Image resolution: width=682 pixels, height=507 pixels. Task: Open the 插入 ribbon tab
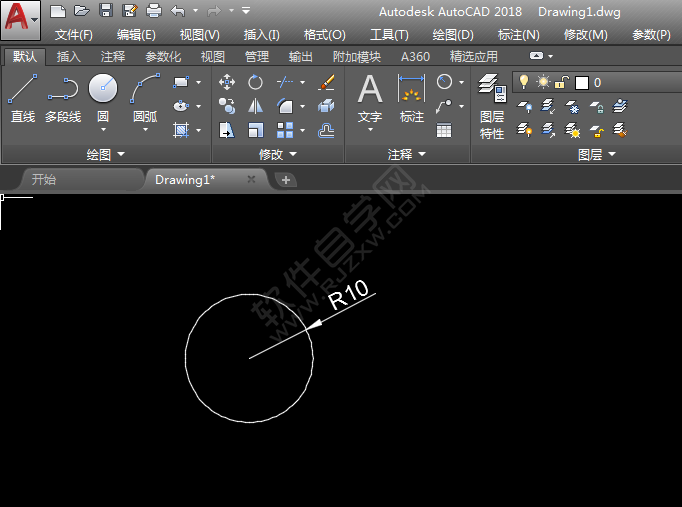coord(68,57)
